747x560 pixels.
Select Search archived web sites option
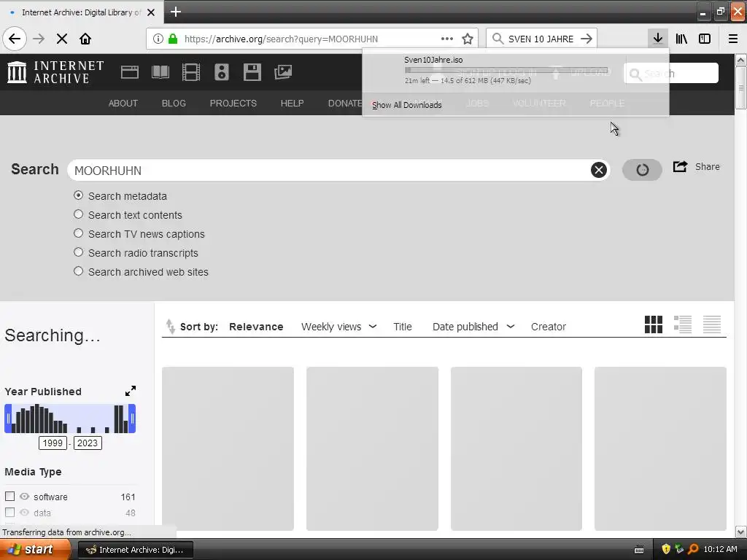click(79, 271)
